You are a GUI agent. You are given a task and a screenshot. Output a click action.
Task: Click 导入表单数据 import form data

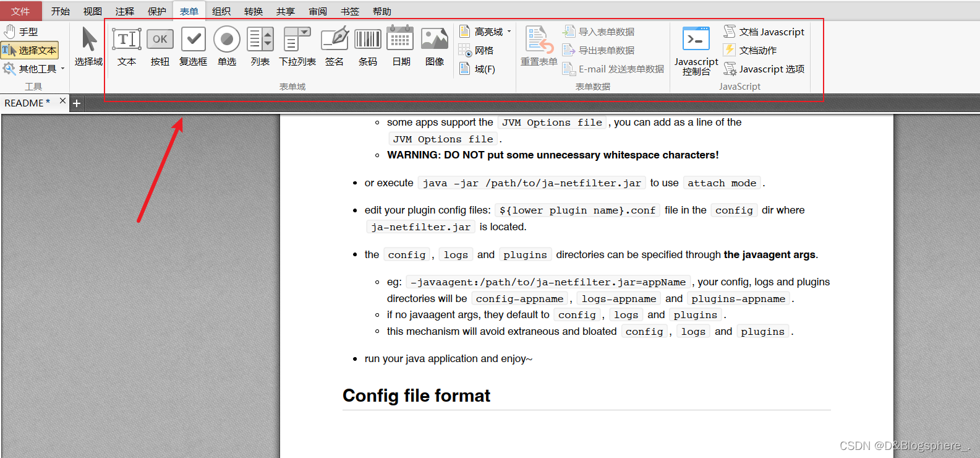point(599,32)
